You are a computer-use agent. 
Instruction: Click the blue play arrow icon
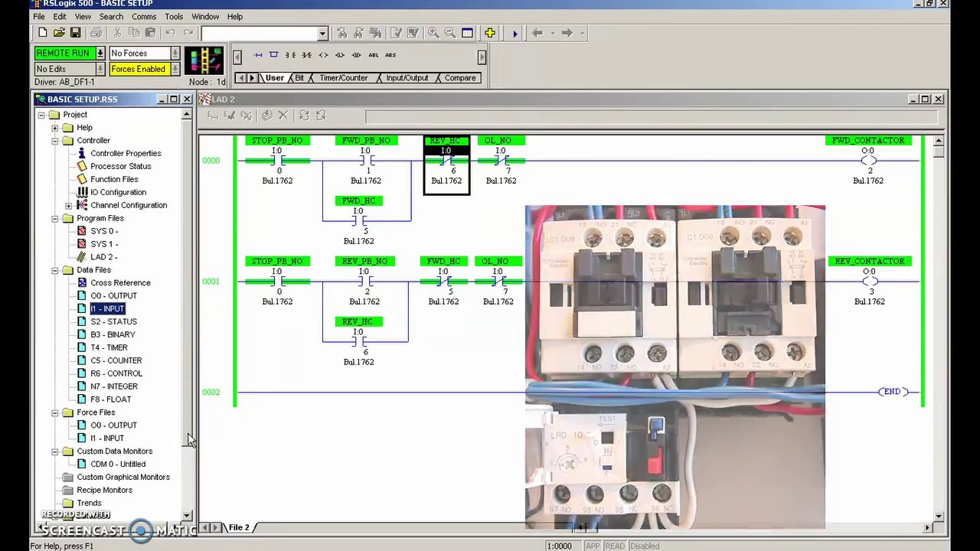coord(514,33)
